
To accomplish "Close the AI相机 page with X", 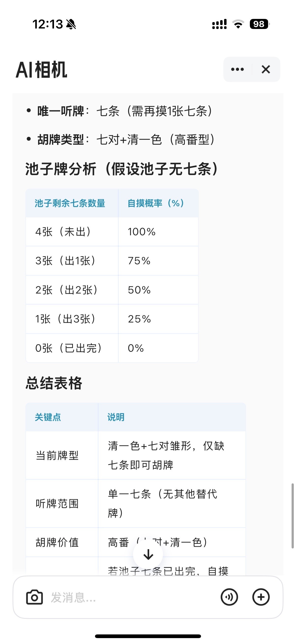I will [x=266, y=69].
